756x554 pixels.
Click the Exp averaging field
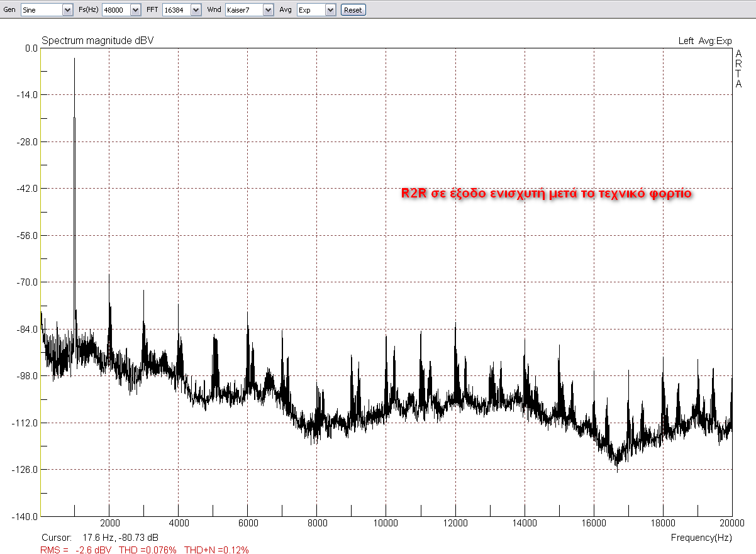pos(311,10)
